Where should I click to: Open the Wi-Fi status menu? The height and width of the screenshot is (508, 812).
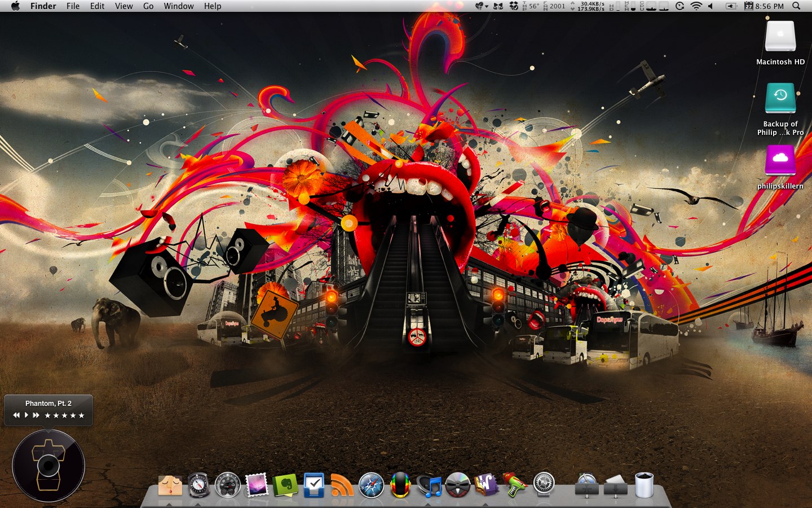pyautogui.click(x=696, y=6)
